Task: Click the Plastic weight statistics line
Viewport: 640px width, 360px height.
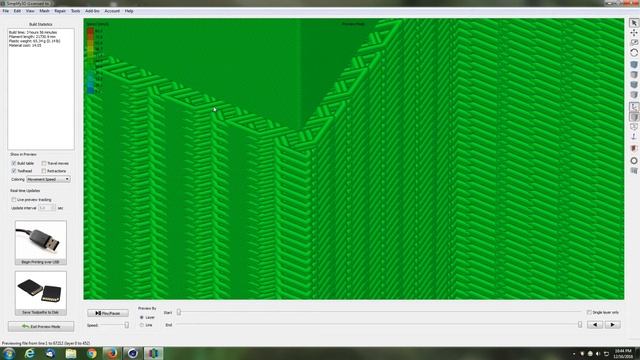Action: 35,41
